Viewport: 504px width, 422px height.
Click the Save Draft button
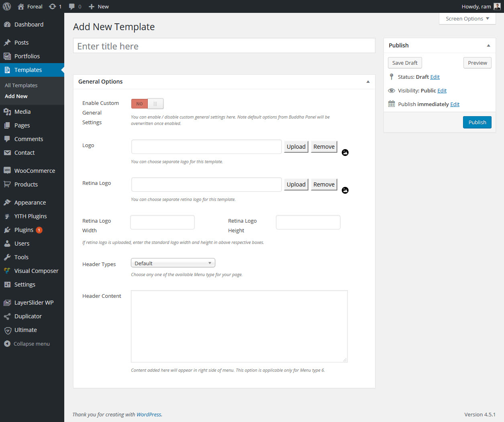(405, 63)
